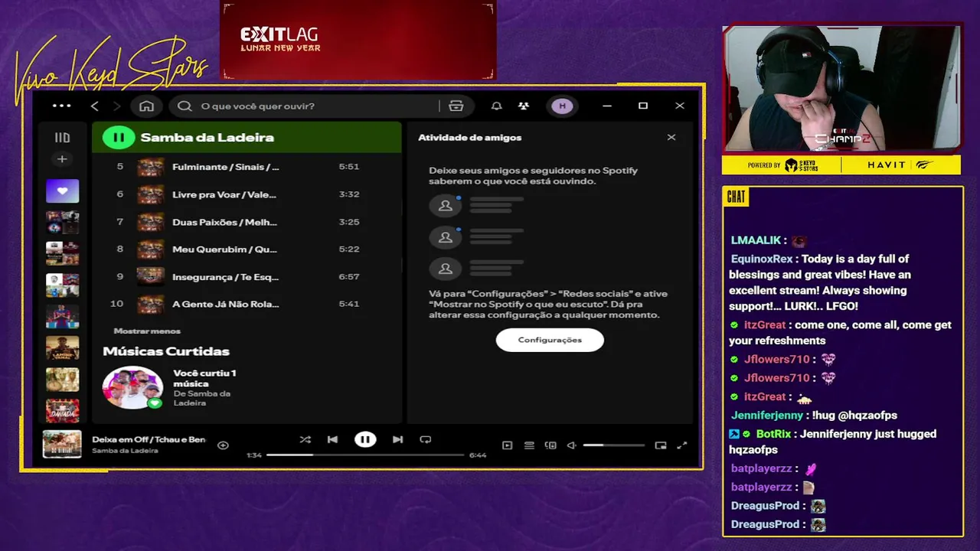This screenshot has width=980, height=551.
Task: Click Mostrar menos to collapse list
Action: [147, 331]
